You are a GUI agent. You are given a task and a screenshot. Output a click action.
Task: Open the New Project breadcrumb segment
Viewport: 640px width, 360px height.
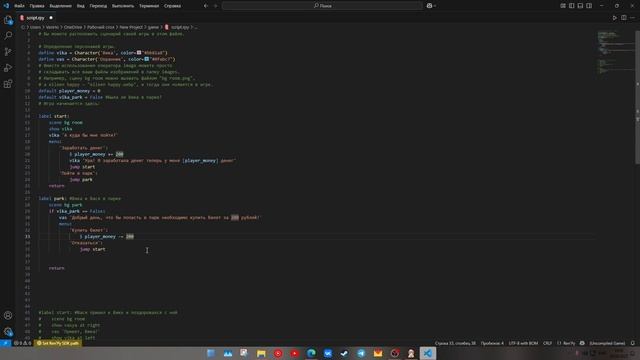tap(131, 27)
